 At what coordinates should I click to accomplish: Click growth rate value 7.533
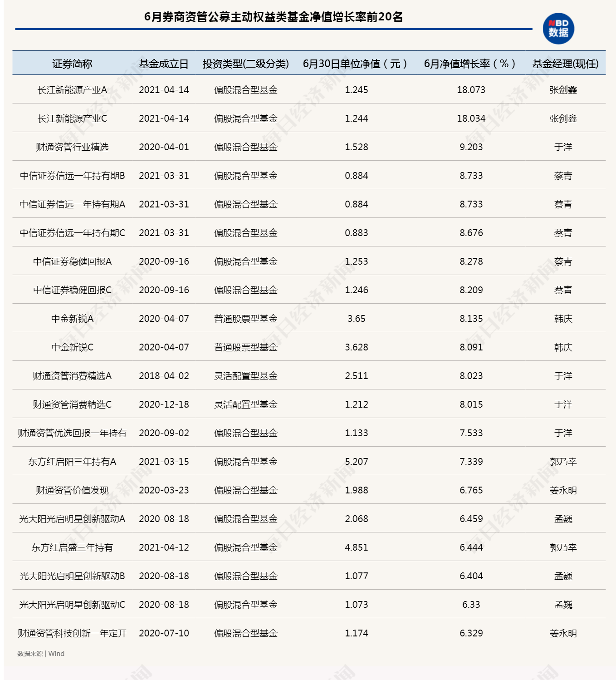click(471, 433)
